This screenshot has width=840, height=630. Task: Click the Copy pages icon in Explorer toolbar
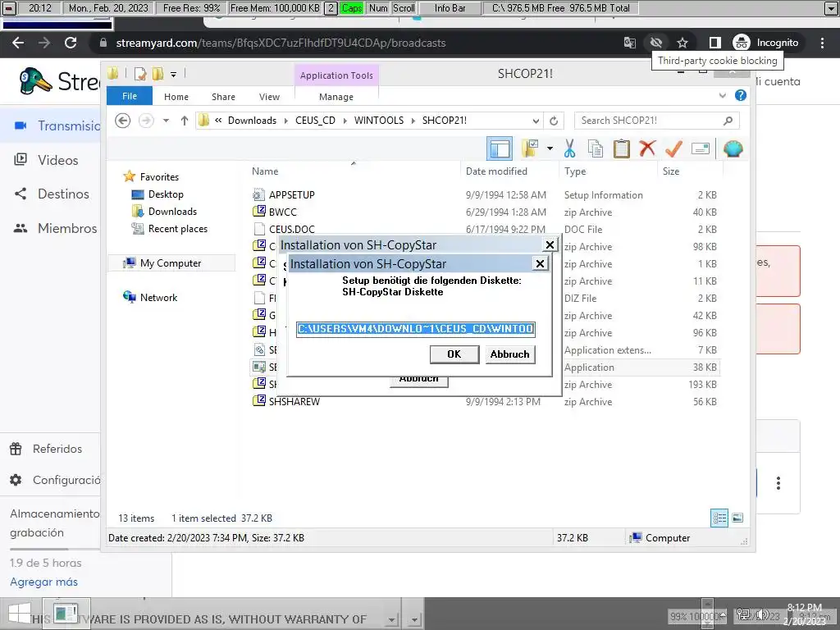coord(596,148)
